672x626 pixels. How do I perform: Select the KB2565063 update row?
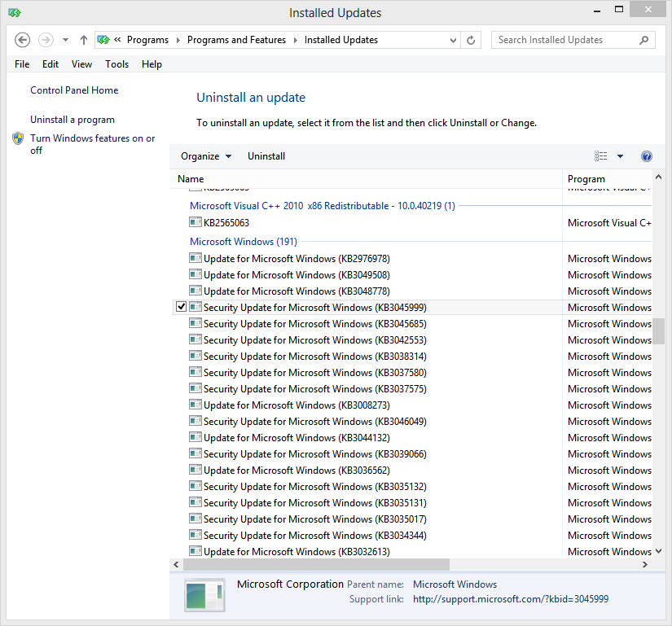click(412, 223)
